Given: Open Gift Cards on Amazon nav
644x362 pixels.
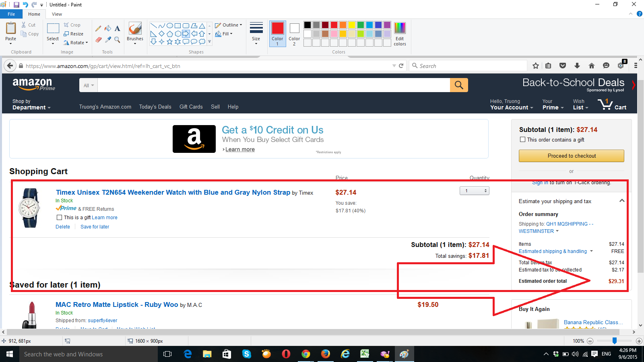Looking at the screenshot, I should point(191,107).
